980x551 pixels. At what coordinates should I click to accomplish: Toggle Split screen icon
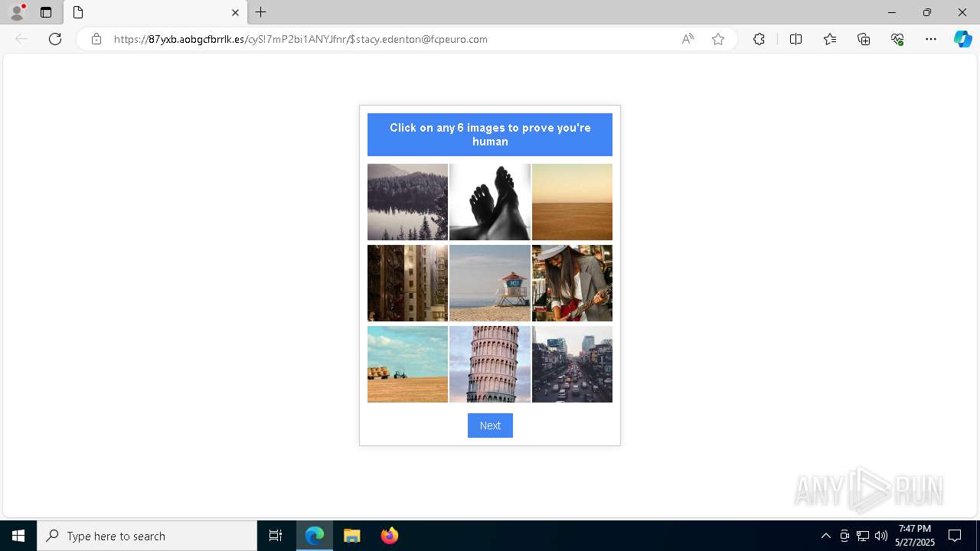click(x=795, y=39)
